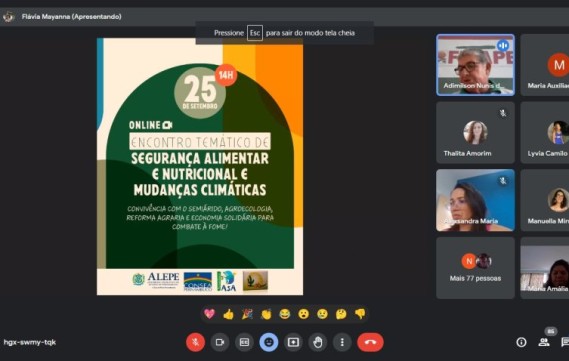569x361 pixels.
Task: Send the clapping hands reaction
Action: coord(266,314)
